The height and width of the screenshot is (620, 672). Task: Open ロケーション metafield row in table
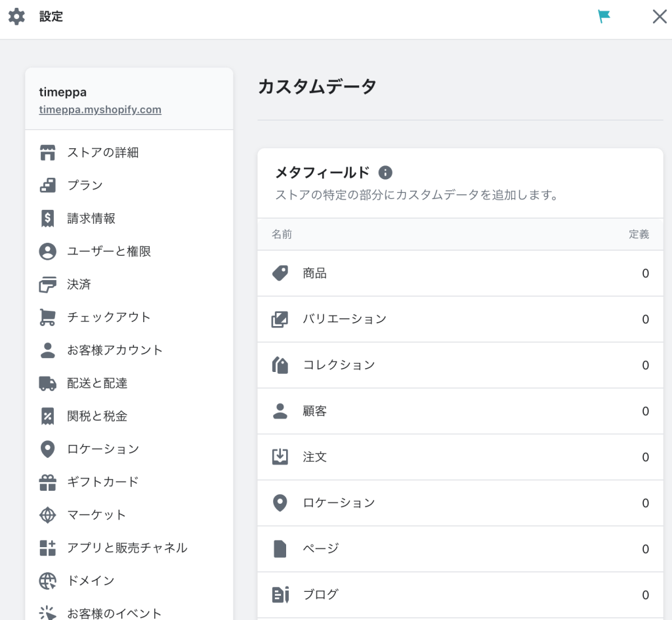click(x=460, y=503)
